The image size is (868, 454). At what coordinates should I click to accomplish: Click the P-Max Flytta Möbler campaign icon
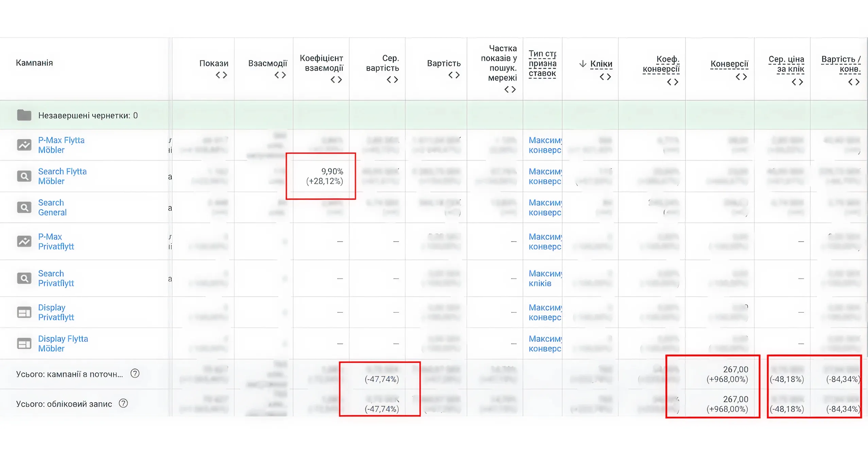pos(24,145)
